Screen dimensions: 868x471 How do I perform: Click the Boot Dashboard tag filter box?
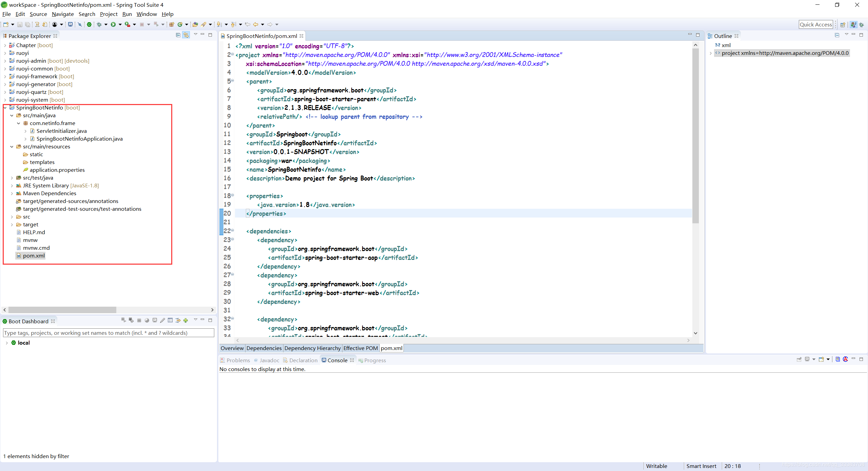pyautogui.click(x=108, y=333)
